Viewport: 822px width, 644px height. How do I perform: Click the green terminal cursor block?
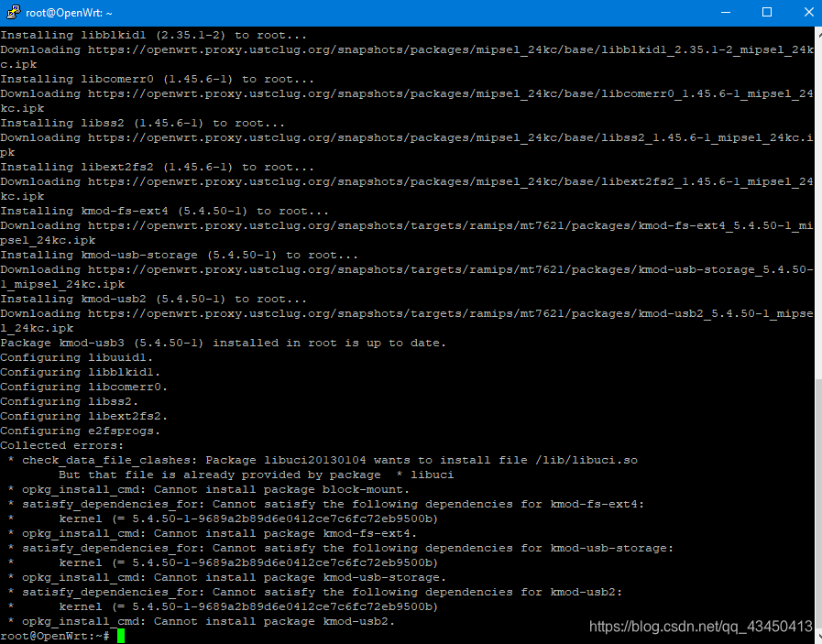point(121,636)
